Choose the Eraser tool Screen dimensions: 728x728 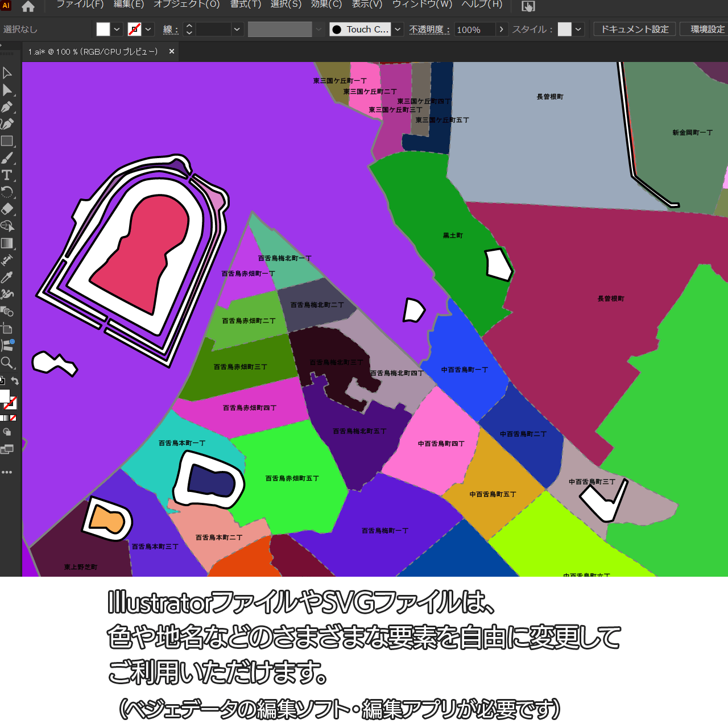7,209
